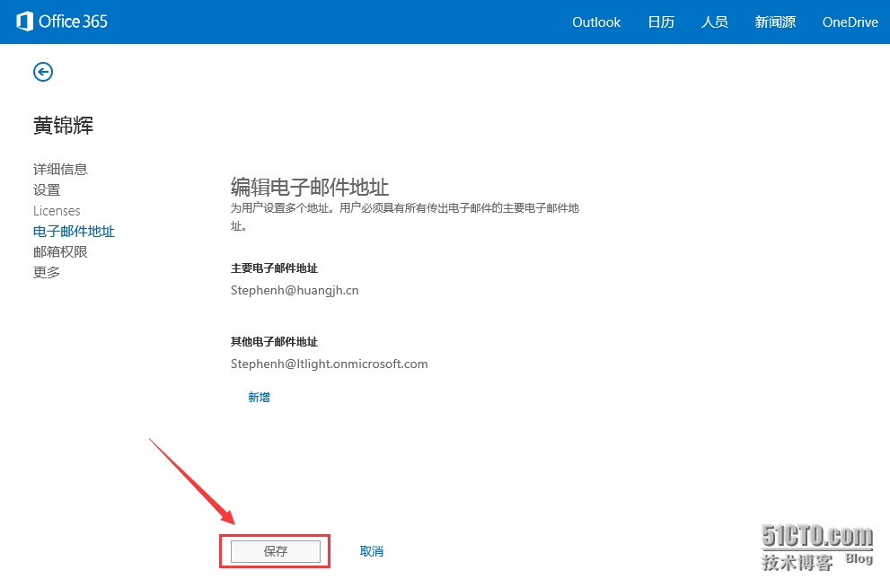Select the primary address Stephenh@huangjh.cn
This screenshot has height=588, width=890.
point(295,290)
